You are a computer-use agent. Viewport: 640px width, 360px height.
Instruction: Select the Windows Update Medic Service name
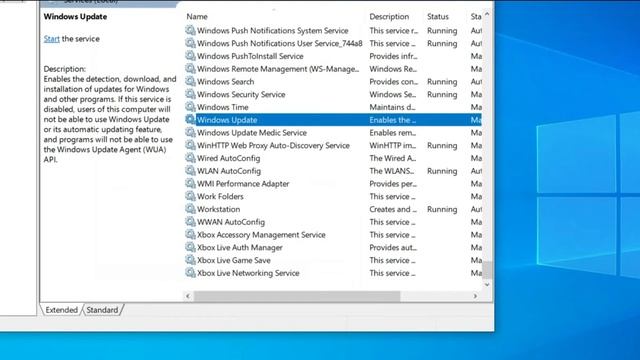point(251,133)
